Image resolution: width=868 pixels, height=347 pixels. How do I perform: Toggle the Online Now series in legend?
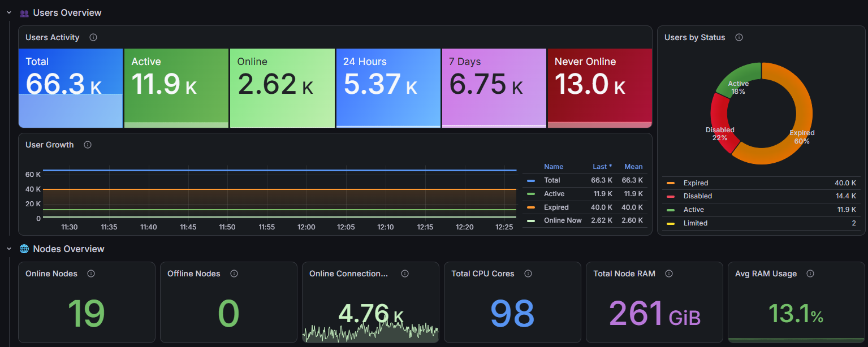563,220
